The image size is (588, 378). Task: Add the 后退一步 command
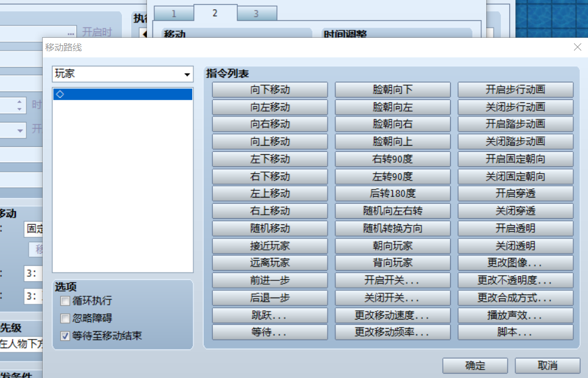click(x=270, y=298)
